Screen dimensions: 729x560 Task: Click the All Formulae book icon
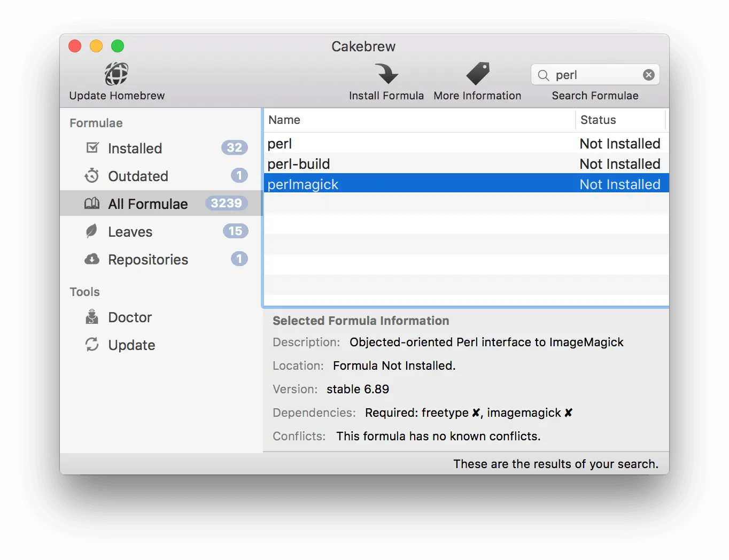pyautogui.click(x=92, y=204)
